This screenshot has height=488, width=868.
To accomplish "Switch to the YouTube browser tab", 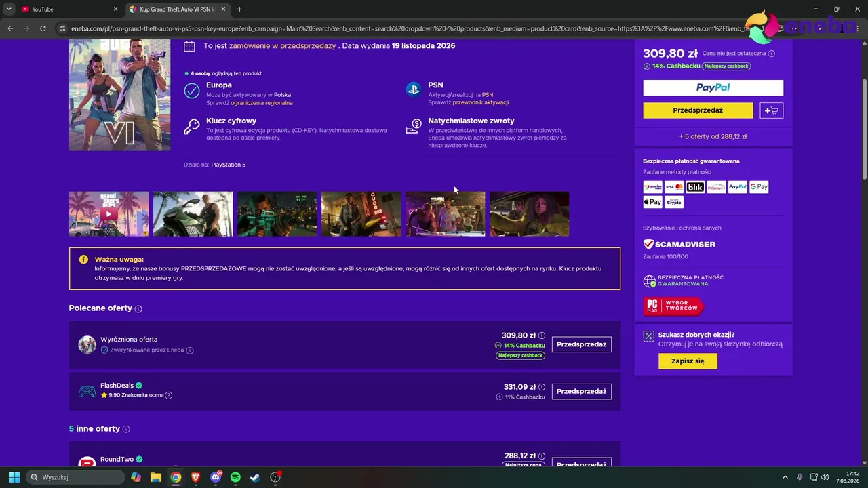I will click(x=64, y=9).
